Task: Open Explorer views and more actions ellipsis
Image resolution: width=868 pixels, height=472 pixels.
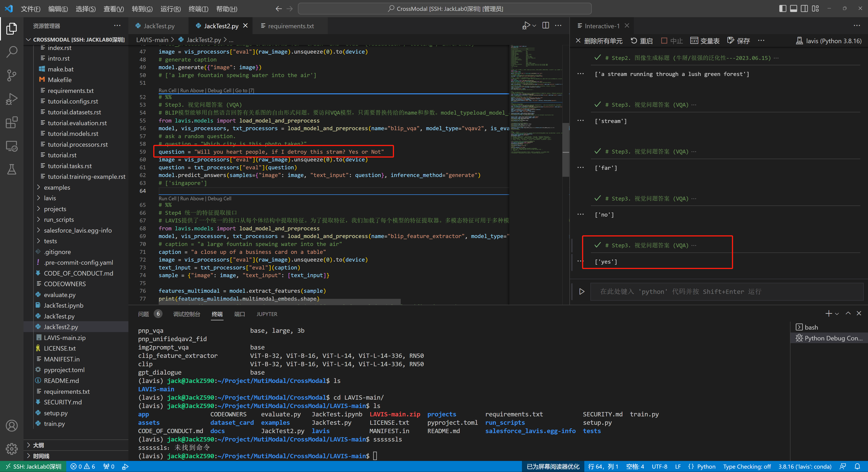Action: [x=117, y=26]
